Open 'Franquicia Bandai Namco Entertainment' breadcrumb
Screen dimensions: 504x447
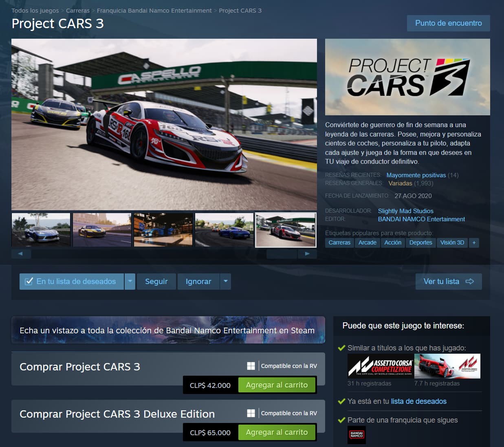154,11
